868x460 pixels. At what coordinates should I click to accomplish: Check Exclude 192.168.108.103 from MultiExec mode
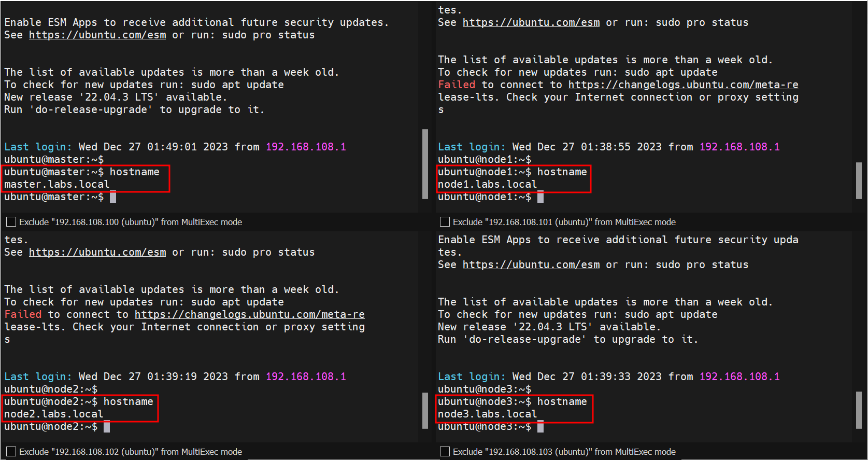coord(445,452)
